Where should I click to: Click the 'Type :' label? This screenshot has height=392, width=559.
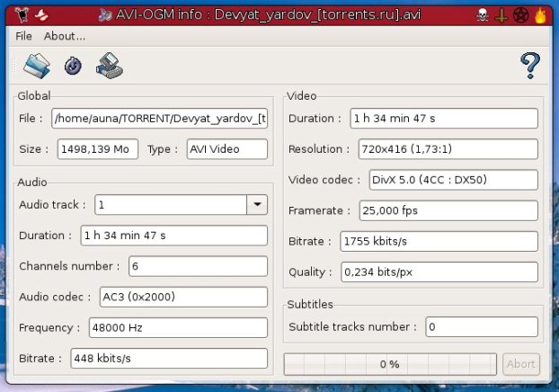click(x=163, y=149)
